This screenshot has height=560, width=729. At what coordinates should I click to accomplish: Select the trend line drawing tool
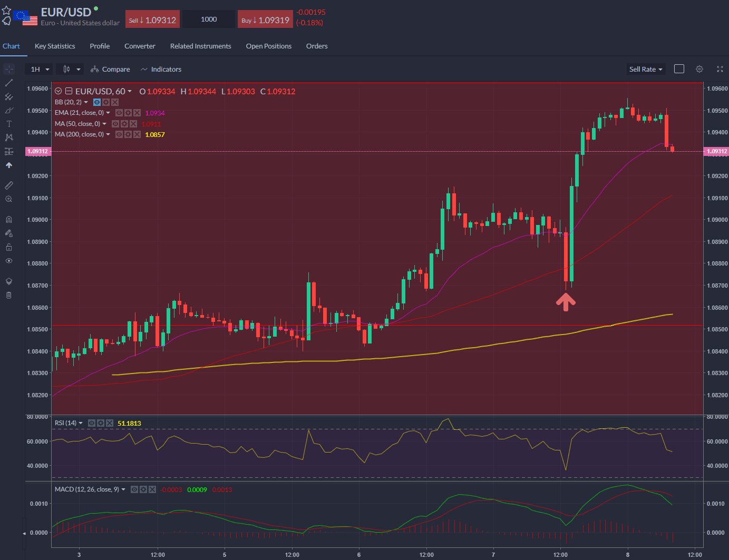pos(9,83)
